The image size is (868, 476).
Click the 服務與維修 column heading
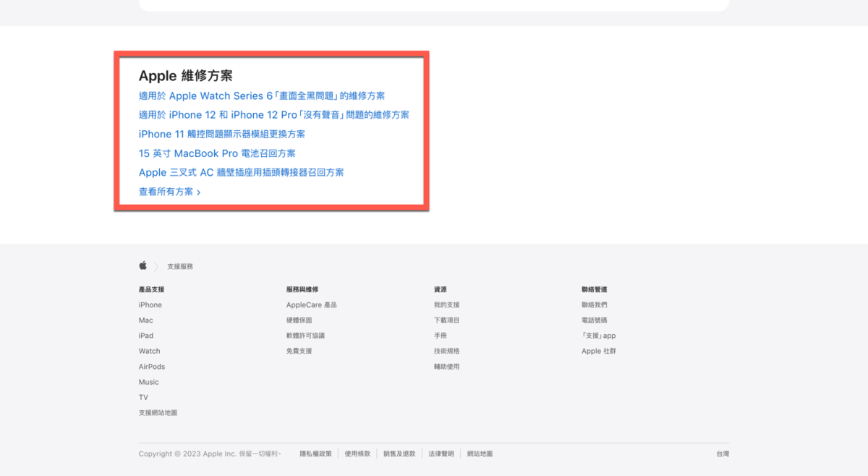[302, 289]
